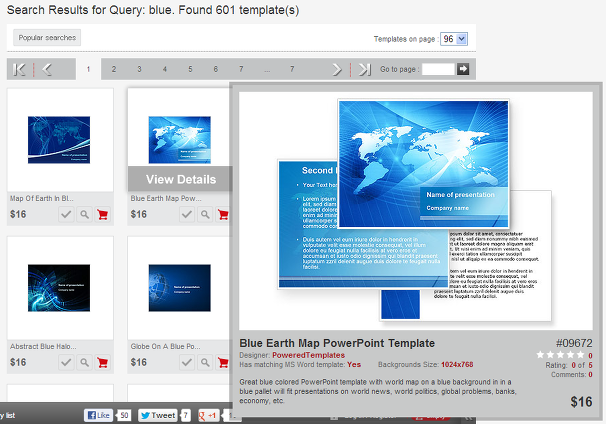This screenshot has width=606, height=424.
Task: Click matching MS Word template Yes link
Action: click(x=354, y=364)
